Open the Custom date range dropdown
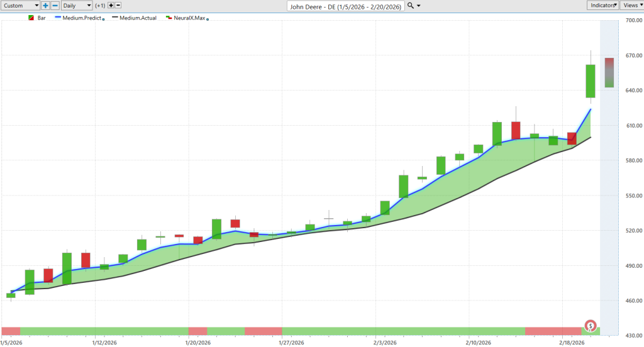Image resolution: width=644 pixels, height=347 pixels. [20, 6]
